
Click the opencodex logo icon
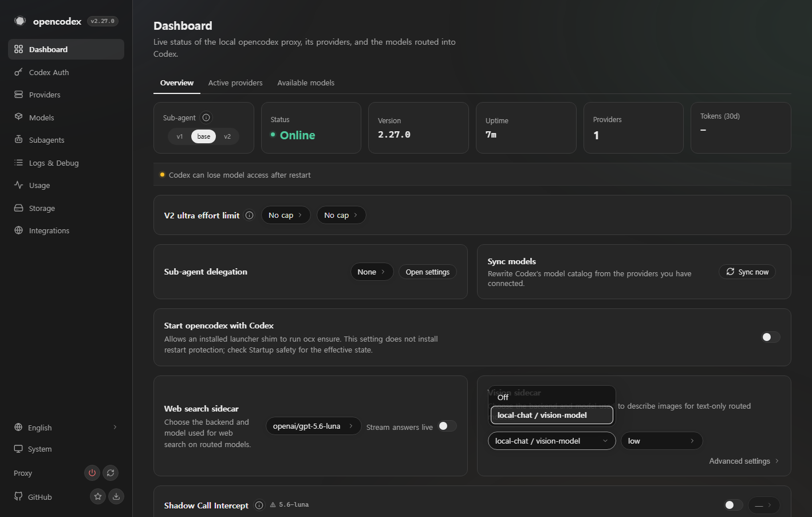point(20,21)
